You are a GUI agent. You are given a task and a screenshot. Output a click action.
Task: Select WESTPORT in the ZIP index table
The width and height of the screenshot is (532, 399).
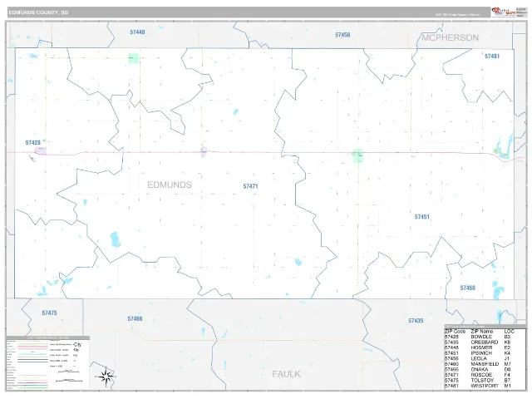tap(485, 386)
